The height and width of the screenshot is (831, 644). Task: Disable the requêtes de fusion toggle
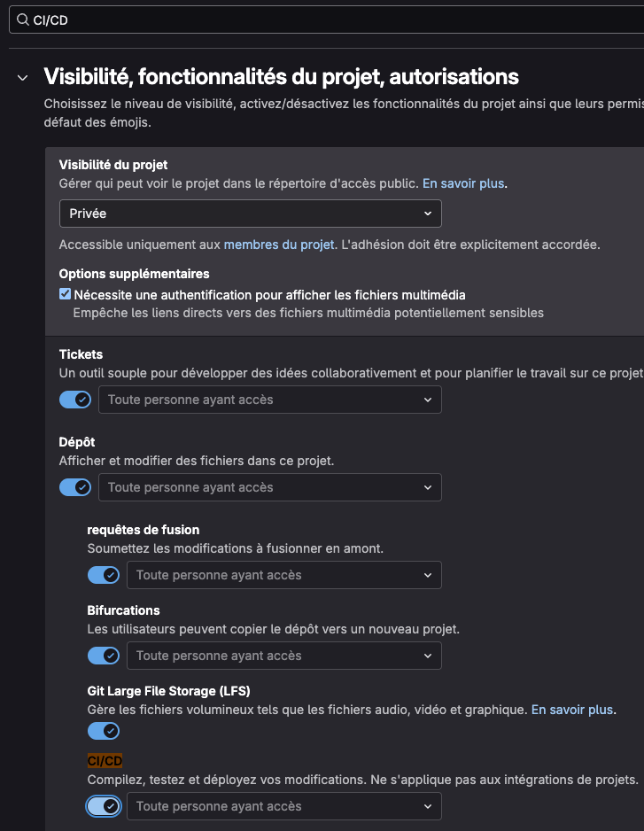coord(104,575)
